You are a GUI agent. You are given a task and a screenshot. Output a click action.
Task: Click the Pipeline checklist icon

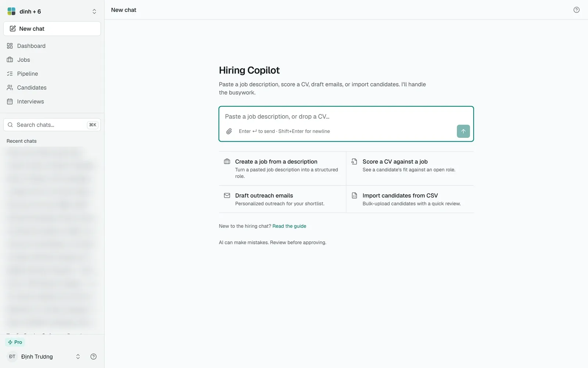point(10,74)
